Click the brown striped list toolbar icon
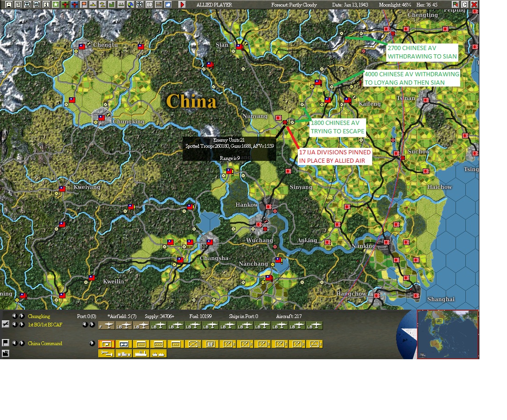 [x=158, y=5]
